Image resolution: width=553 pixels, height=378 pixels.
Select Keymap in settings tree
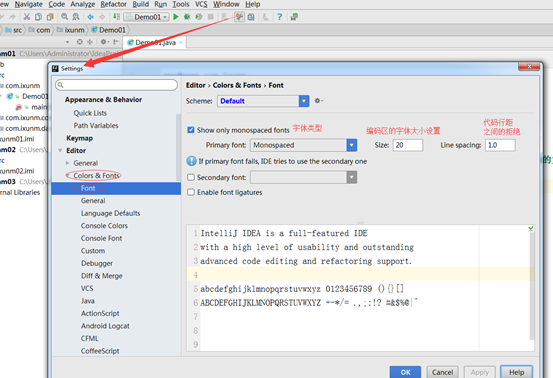pos(80,138)
